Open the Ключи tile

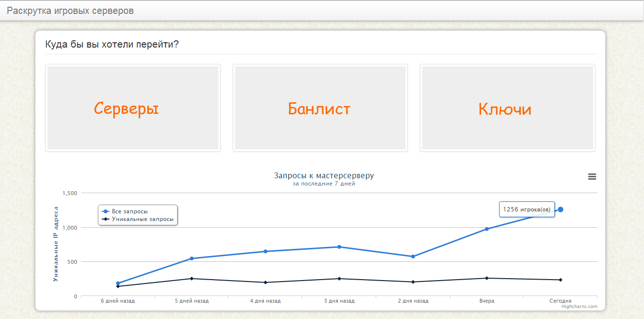tap(508, 108)
